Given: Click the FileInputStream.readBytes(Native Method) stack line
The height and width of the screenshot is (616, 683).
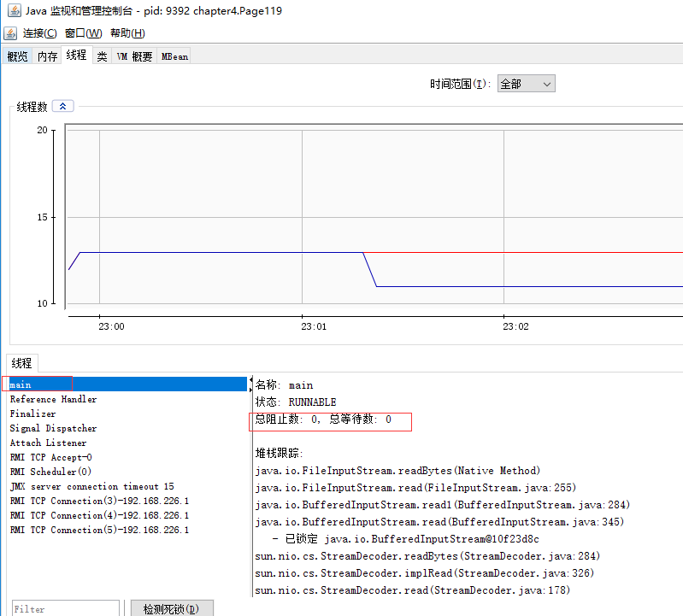Looking at the screenshot, I should pos(397,471).
